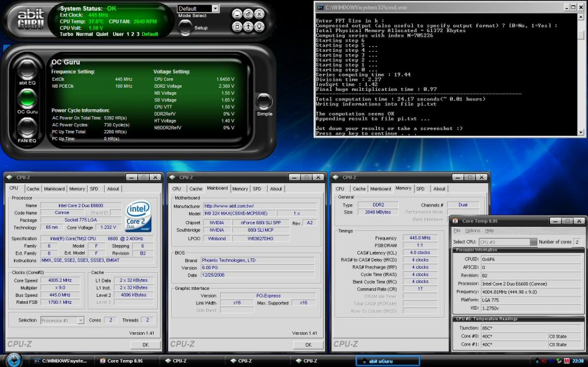Switch to CPU tab in CPU-Z mainboard window

176,189
